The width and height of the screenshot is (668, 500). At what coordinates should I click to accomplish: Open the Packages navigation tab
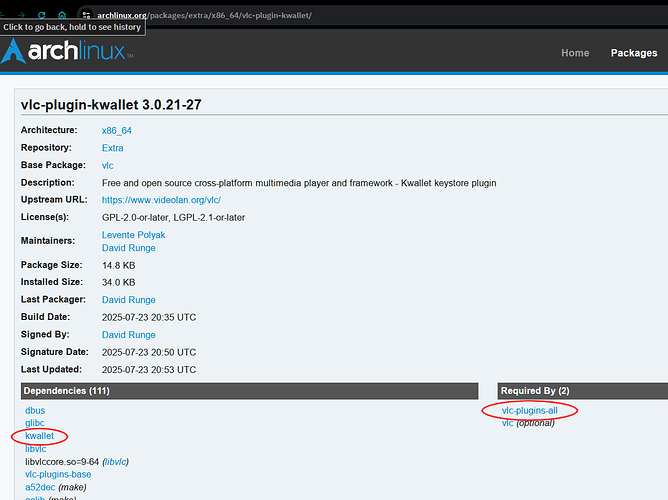coord(634,53)
